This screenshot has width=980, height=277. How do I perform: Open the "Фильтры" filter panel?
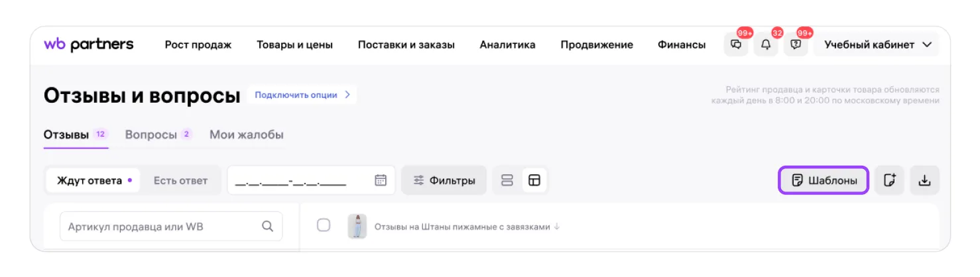coord(444,180)
